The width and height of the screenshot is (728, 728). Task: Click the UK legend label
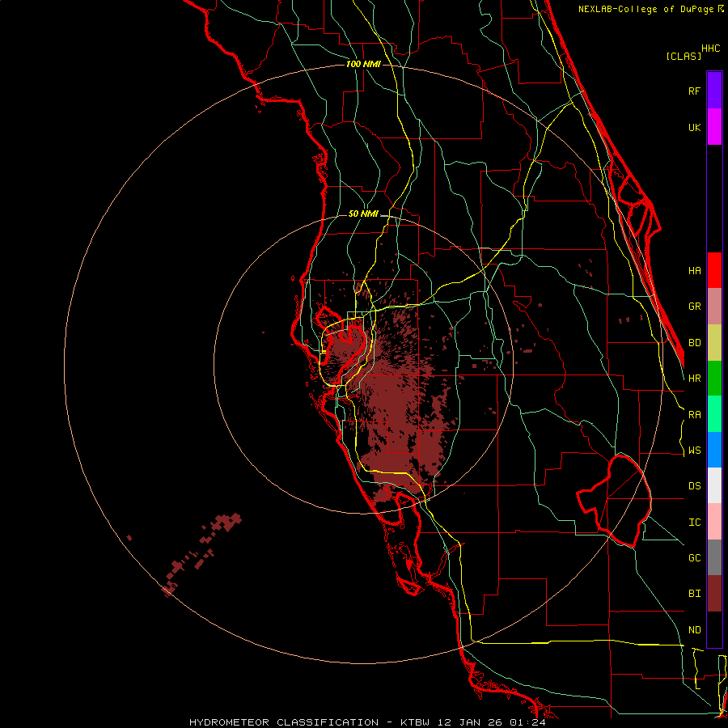pos(694,127)
